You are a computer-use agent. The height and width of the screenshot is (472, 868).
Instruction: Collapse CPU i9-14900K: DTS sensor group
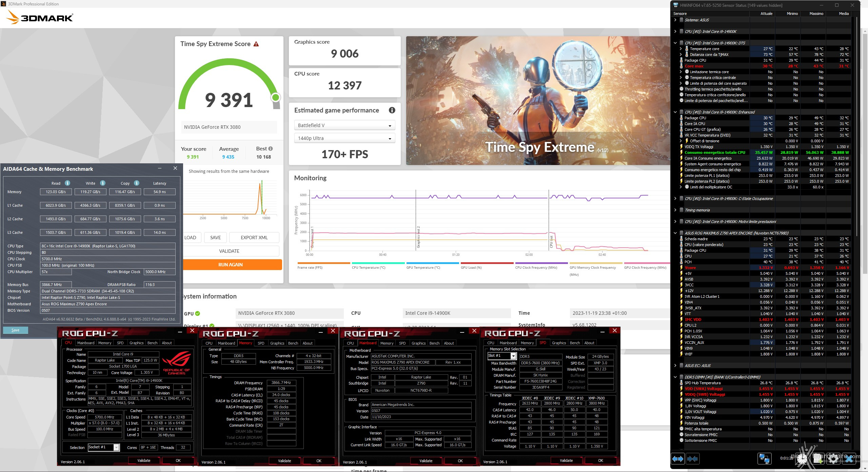coord(675,43)
